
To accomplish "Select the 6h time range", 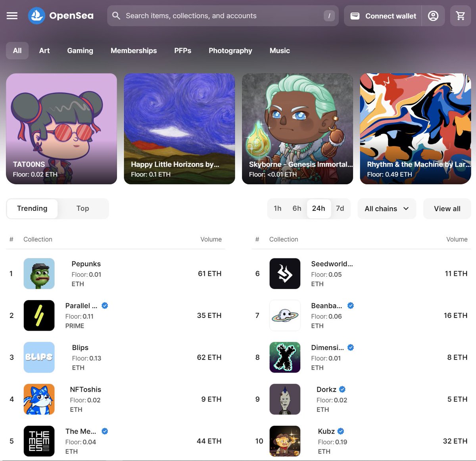I will coord(297,209).
